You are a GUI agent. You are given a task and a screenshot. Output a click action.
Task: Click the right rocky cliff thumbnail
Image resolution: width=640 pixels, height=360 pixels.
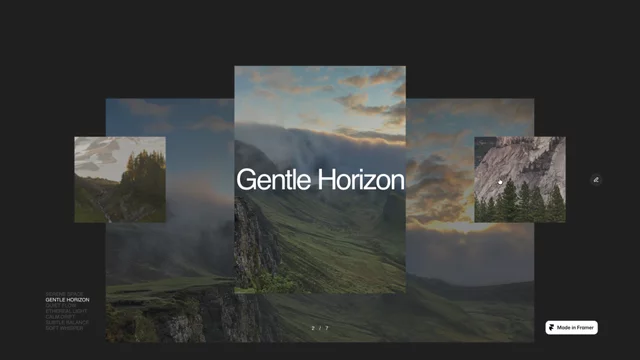click(x=520, y=180)
